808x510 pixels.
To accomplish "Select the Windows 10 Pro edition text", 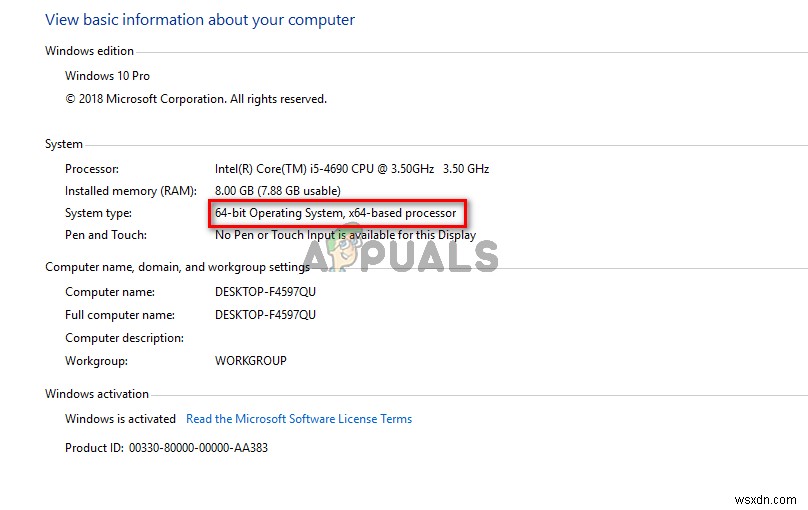I will (107, 76).
